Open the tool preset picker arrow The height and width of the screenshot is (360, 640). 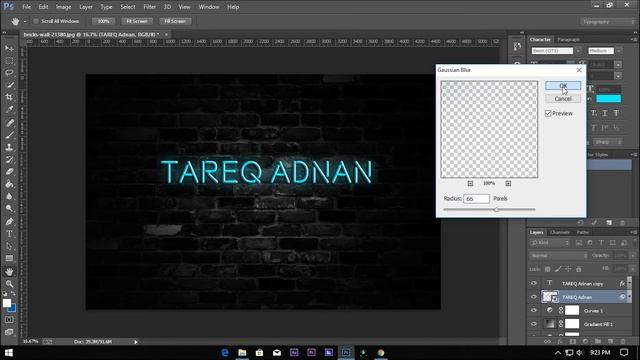click(25, 21)
